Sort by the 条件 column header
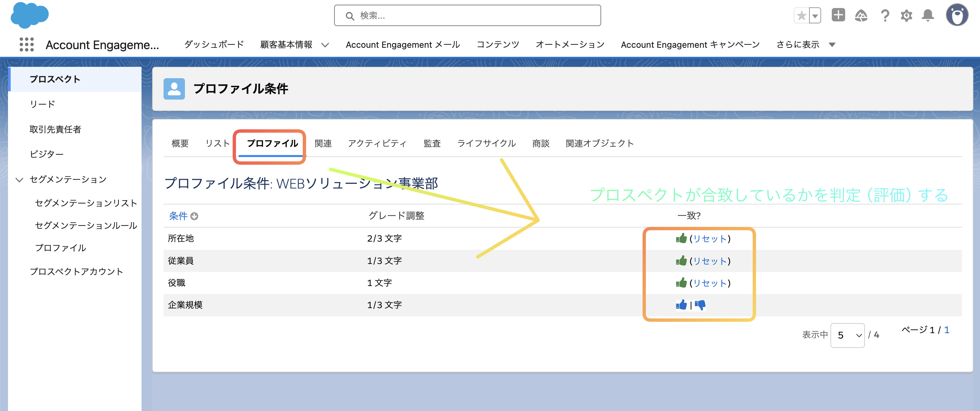The width and height of the screenshot is (980, 411). click(x=178, y=216)
